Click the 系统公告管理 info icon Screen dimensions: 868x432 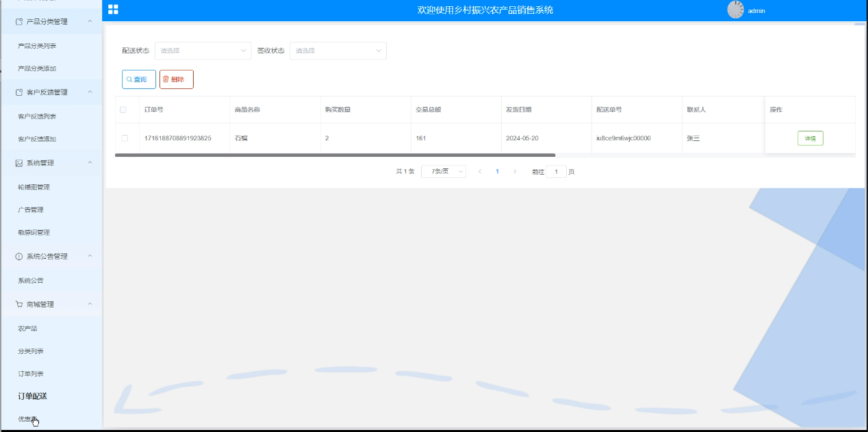(x=19, y=257)
